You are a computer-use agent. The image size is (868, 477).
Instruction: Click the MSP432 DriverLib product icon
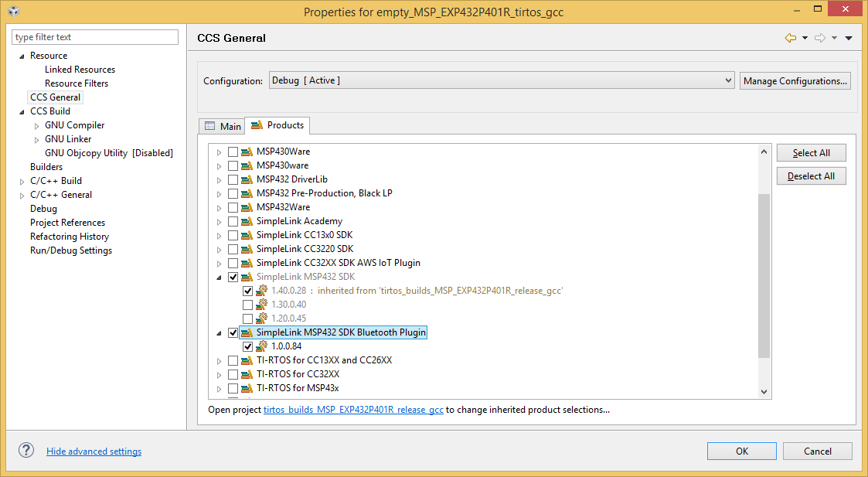(247, 179)
